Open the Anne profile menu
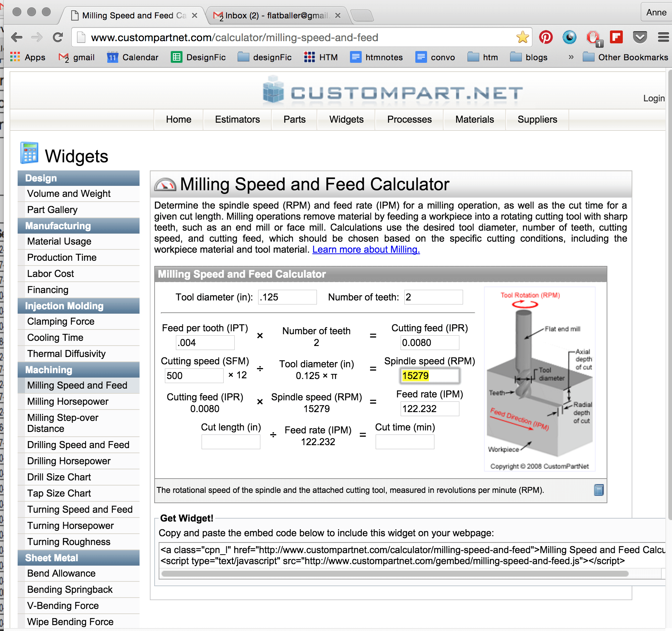The height and width of the screenshot is (631, 672). [656, 12]
